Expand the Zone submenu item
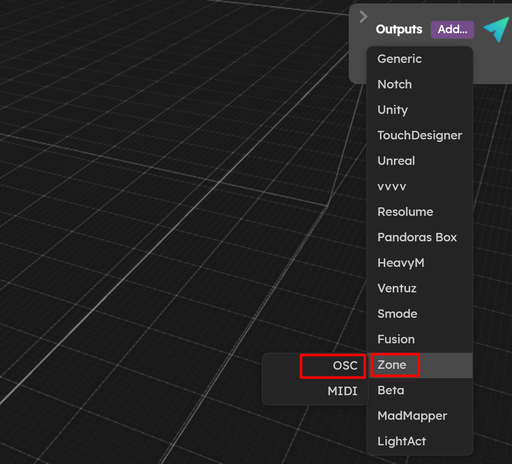Viewport: 512px width, 464px height. [x=420, y=365]
